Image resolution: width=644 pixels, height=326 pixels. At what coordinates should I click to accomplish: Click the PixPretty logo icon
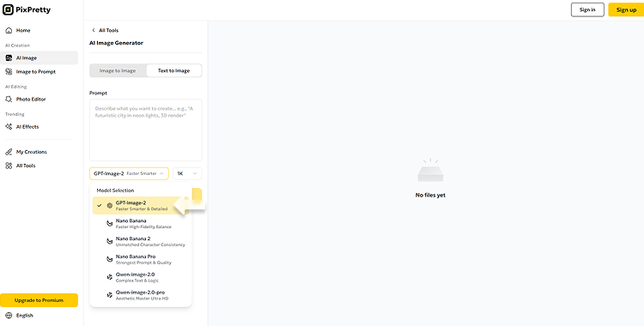click(8, 9)
